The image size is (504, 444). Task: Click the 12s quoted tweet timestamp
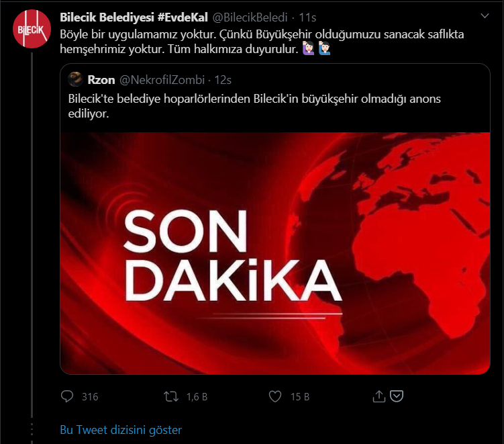223,80
